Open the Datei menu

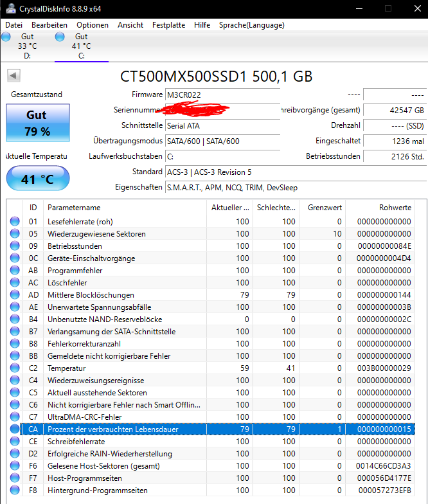pos(14,25)
